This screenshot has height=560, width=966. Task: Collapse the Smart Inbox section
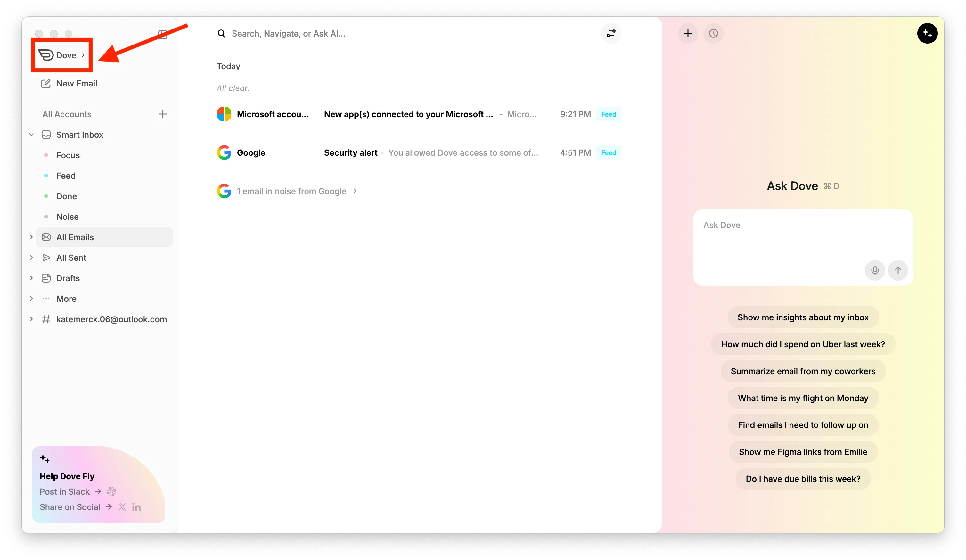coord(31,135)
